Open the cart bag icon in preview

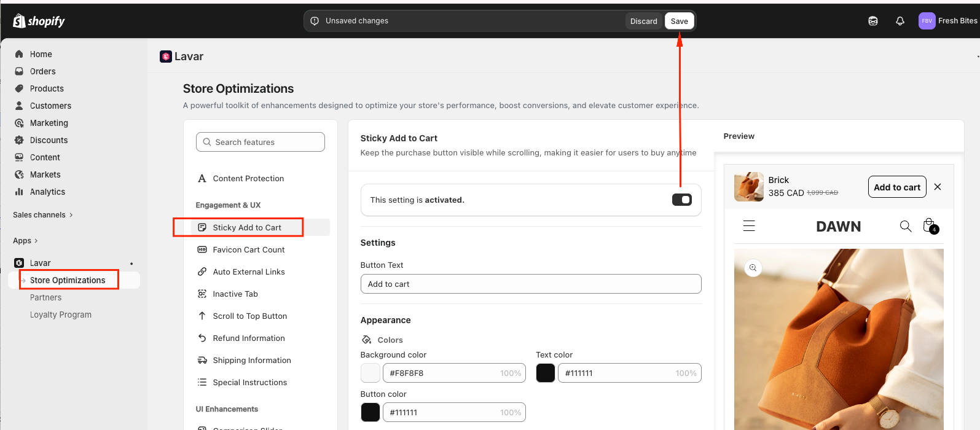tap(930, 225)
